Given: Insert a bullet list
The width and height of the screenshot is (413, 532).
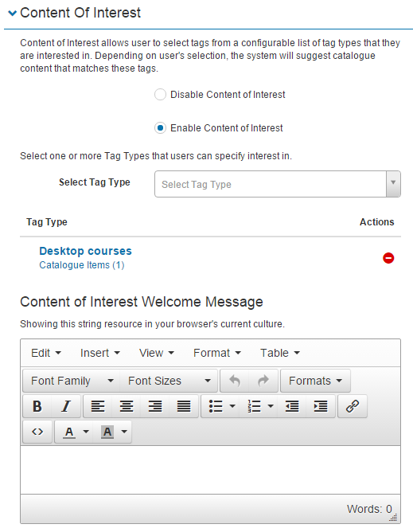Looking at the screenshot, I should point(216,406).
